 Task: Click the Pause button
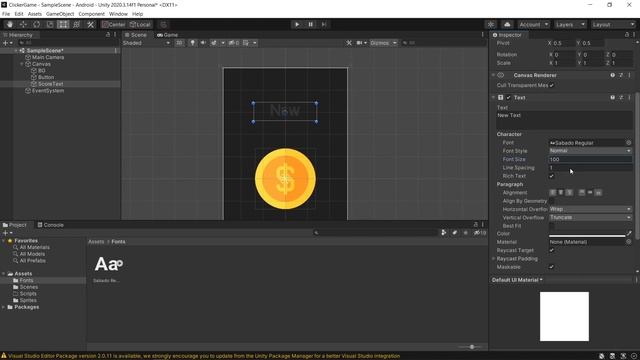point(310,24)
